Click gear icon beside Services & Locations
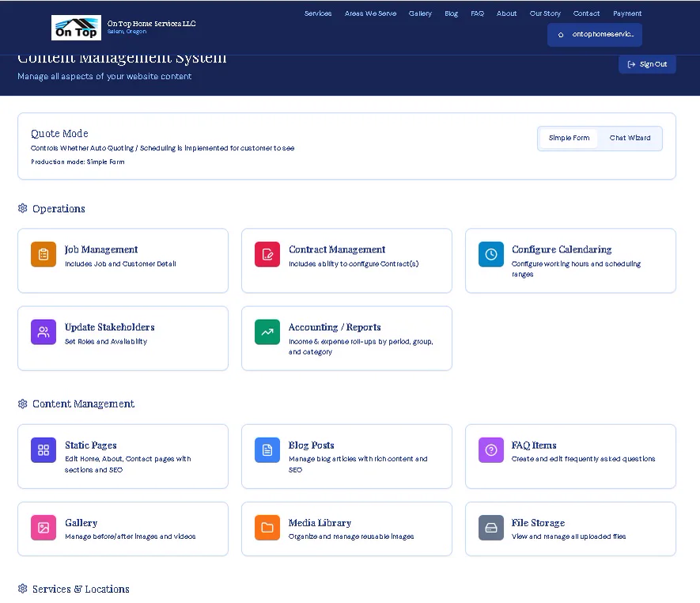Viewport: 700px width, 603px height. (23, 589)
